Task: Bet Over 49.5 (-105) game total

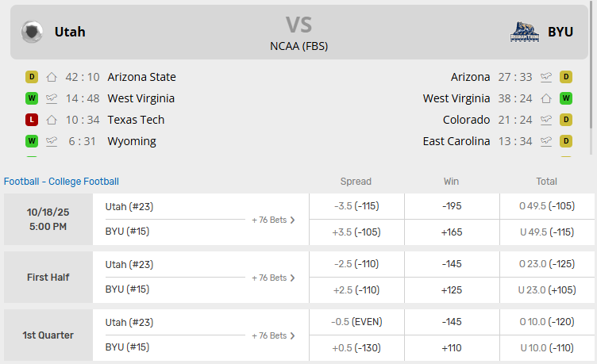Action: pos(546,206)
